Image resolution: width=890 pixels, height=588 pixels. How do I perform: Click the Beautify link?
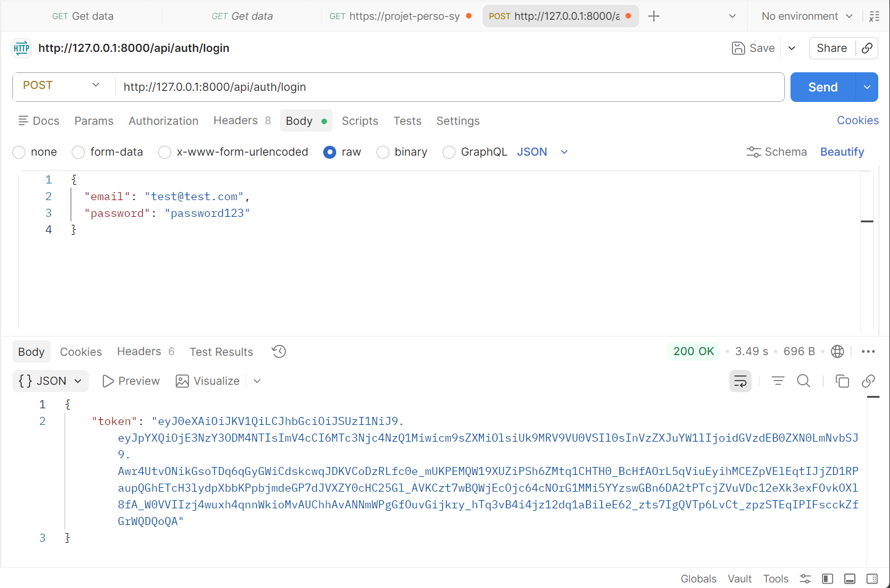842,152
